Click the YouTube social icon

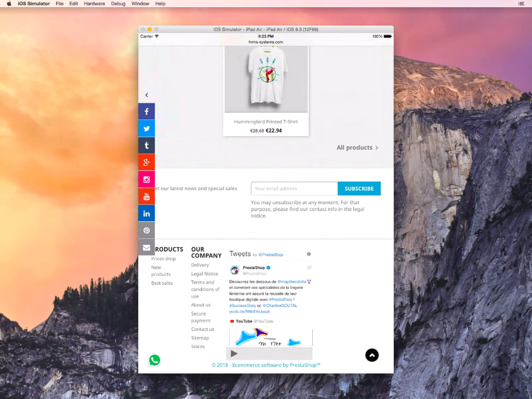pos(147,196)
